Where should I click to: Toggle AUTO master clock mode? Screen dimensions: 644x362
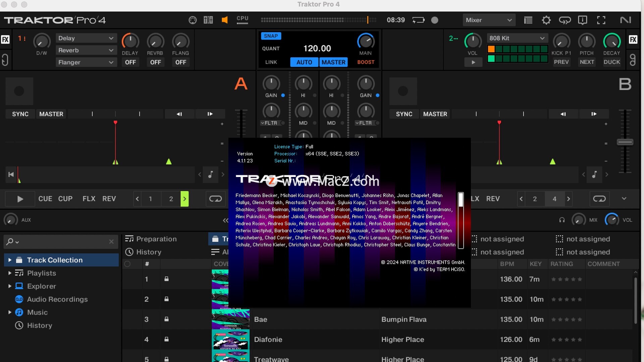[304, 62]
